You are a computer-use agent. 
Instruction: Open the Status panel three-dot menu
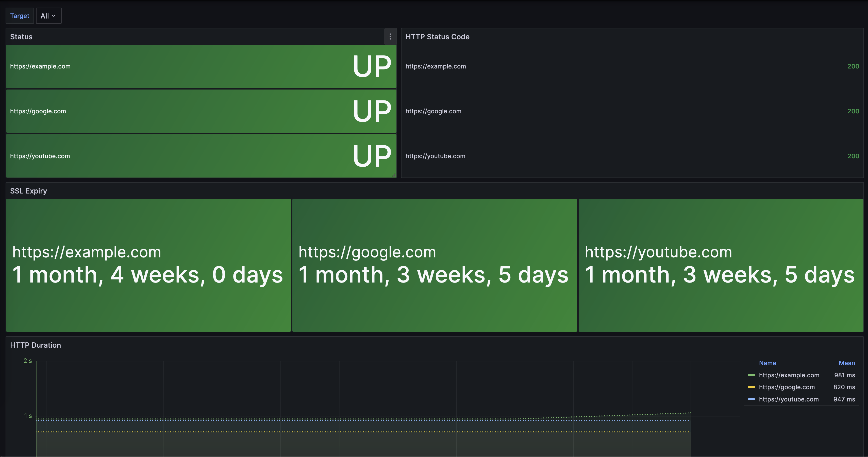(x=390, y=36)
